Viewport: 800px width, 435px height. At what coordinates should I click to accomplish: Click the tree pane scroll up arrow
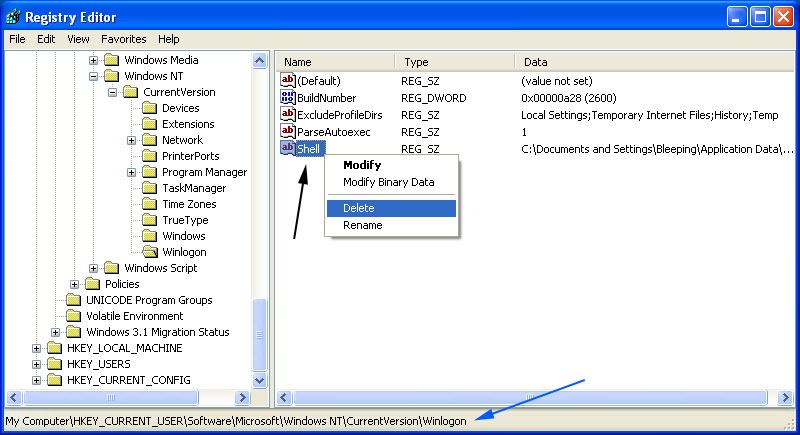[x=260, y=61]
